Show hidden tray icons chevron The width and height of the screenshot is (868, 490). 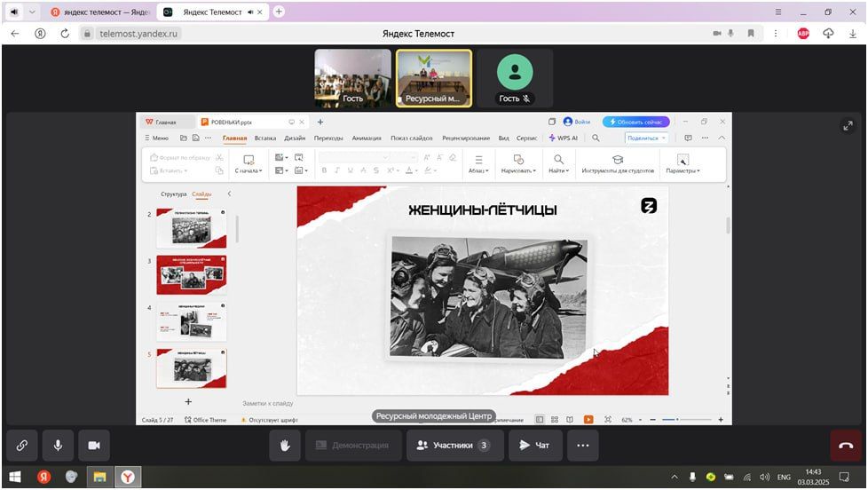click(675, 477)
